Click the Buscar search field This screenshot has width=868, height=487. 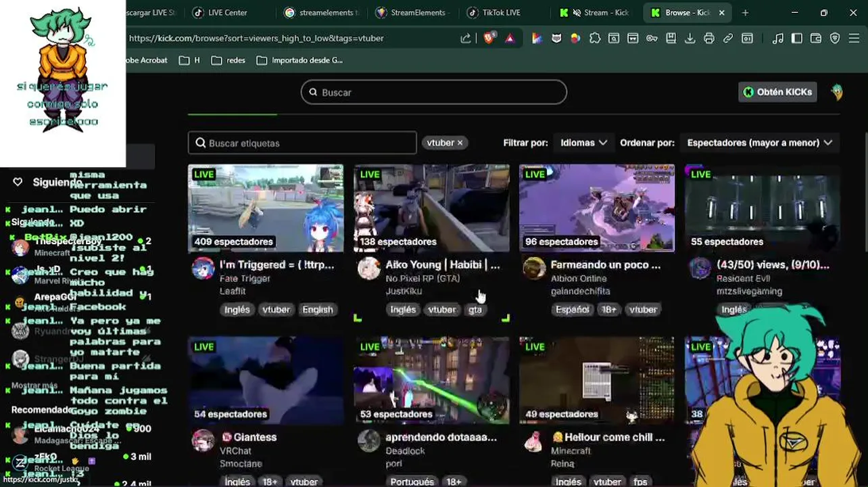tap(434, 93)
